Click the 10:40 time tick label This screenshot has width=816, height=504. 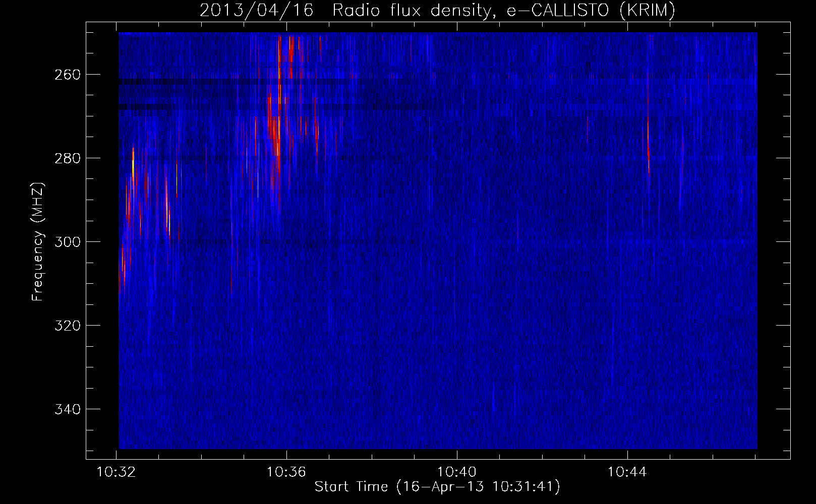click(456, 472)
